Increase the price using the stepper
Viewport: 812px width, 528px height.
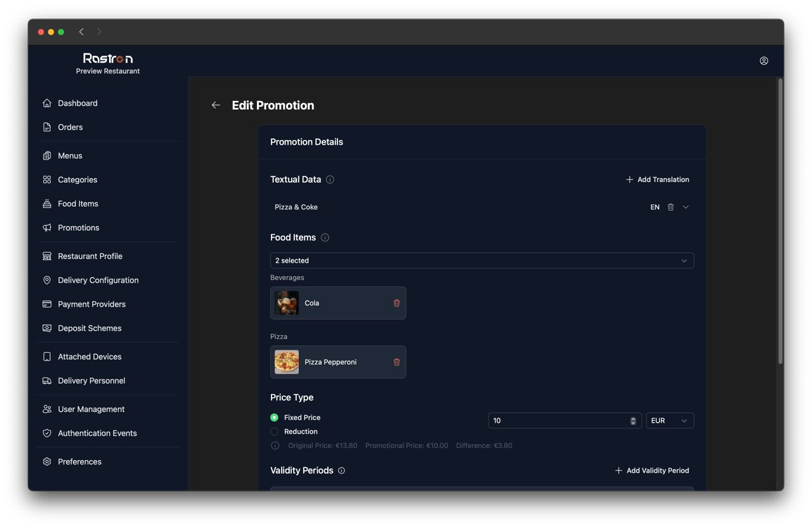(632, 418)
